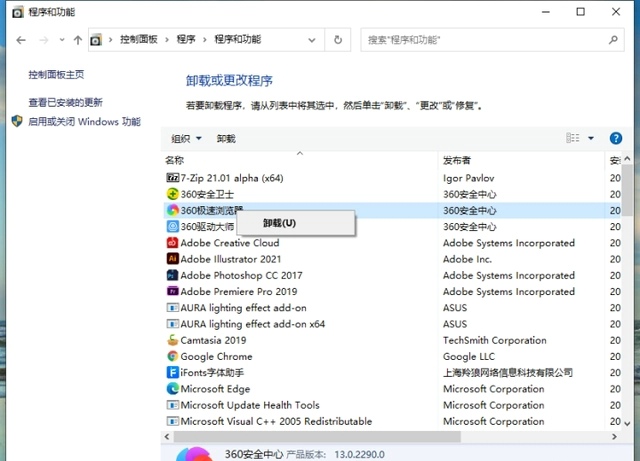Click the Camtasia 2019 icon
640x461 pixels.
(x=173, y=340)
